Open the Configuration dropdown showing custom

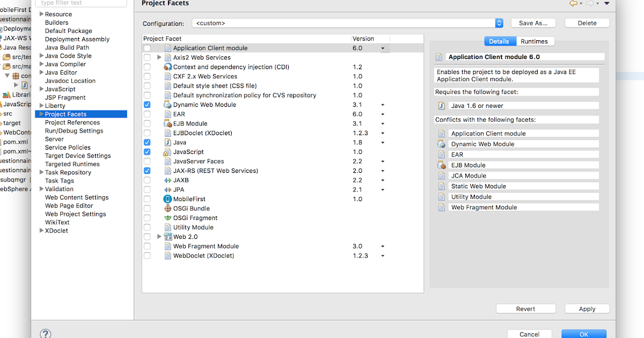pos(499,23)
